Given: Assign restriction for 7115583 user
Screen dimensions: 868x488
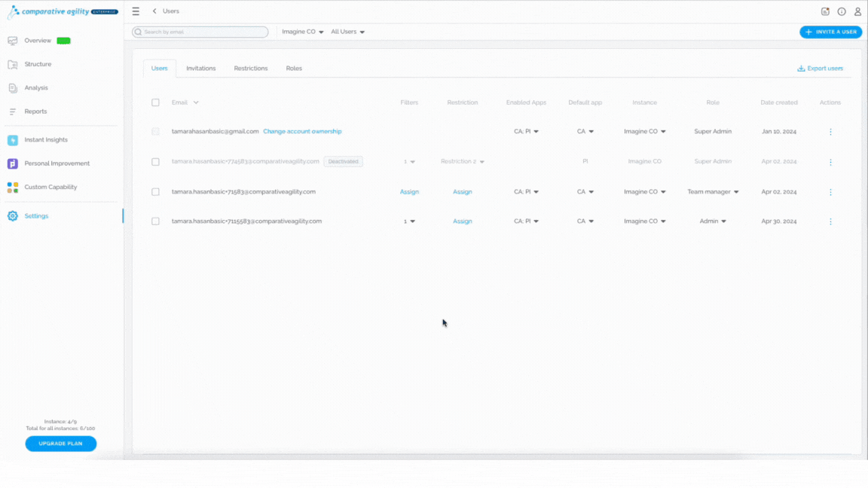Looking at the screenshot, I should 462,221.
